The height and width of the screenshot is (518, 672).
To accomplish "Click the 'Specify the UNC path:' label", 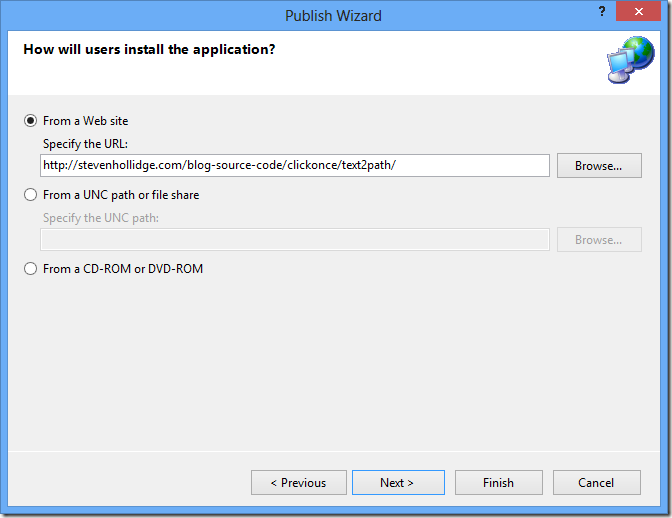I will coord(101,218).
